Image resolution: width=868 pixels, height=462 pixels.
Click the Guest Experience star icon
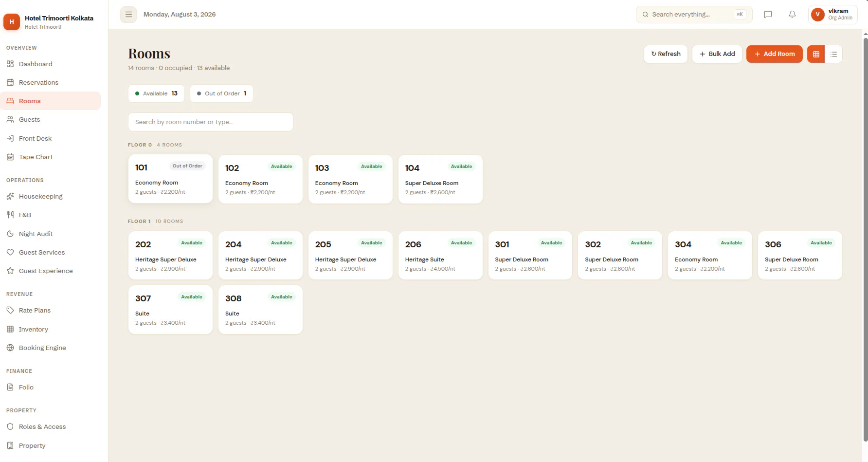click(x=10, y=271)
